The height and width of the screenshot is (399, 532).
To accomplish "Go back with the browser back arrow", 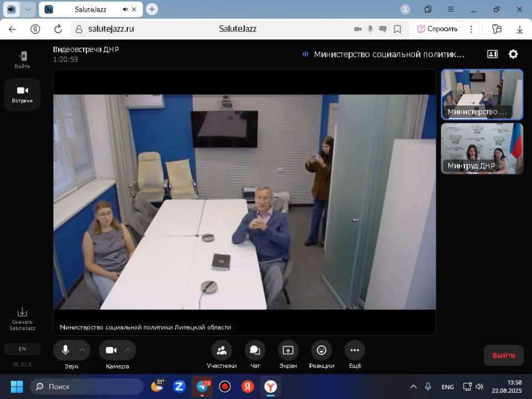I will click(x=13, y=29).
